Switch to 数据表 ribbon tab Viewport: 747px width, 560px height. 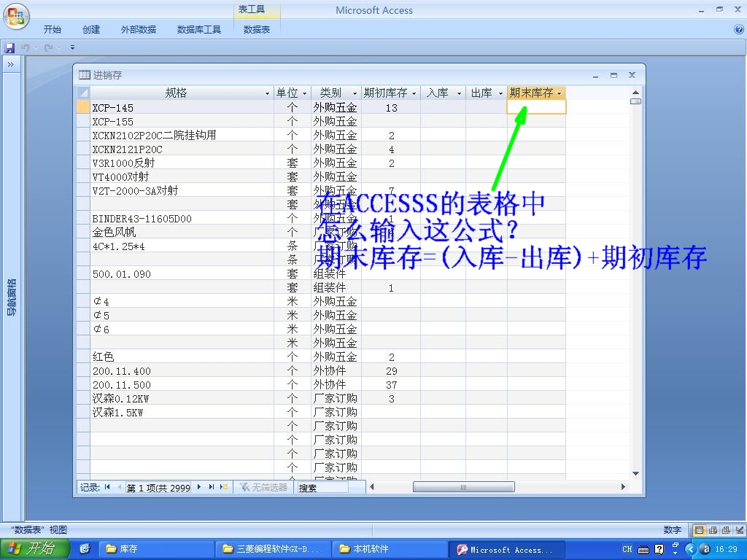click(x=256, y=29)
